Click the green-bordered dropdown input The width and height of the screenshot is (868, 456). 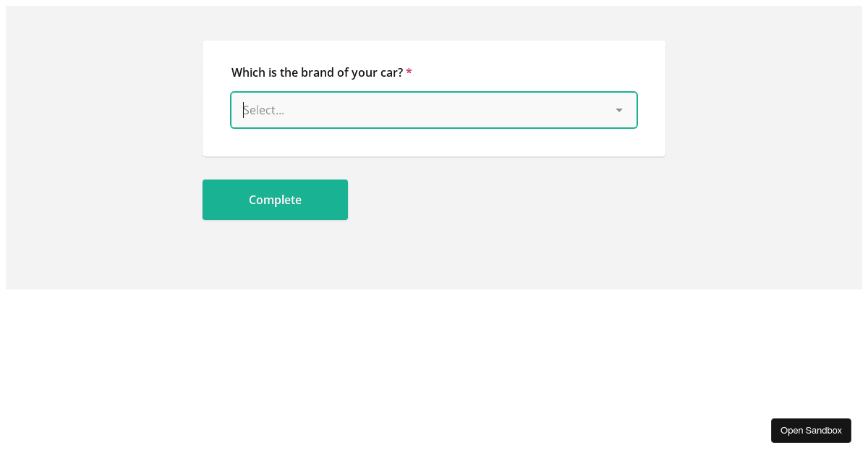(x=434, y=110)
